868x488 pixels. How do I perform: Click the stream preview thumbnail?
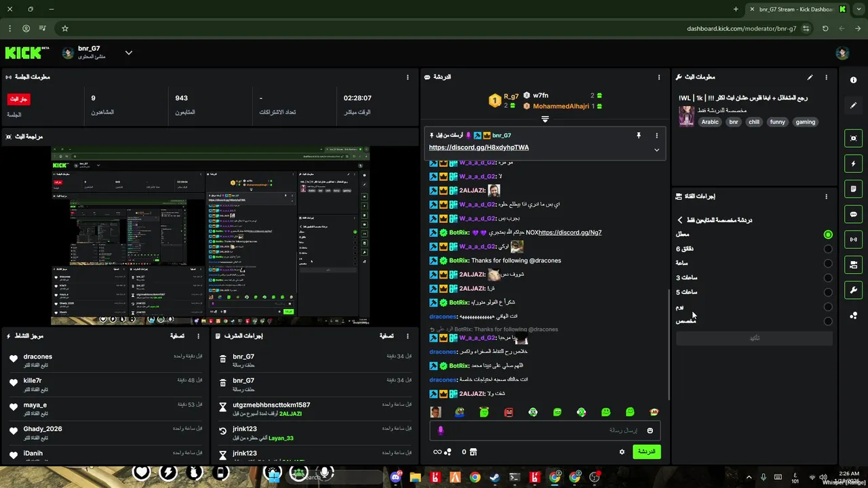coord(210,235)
